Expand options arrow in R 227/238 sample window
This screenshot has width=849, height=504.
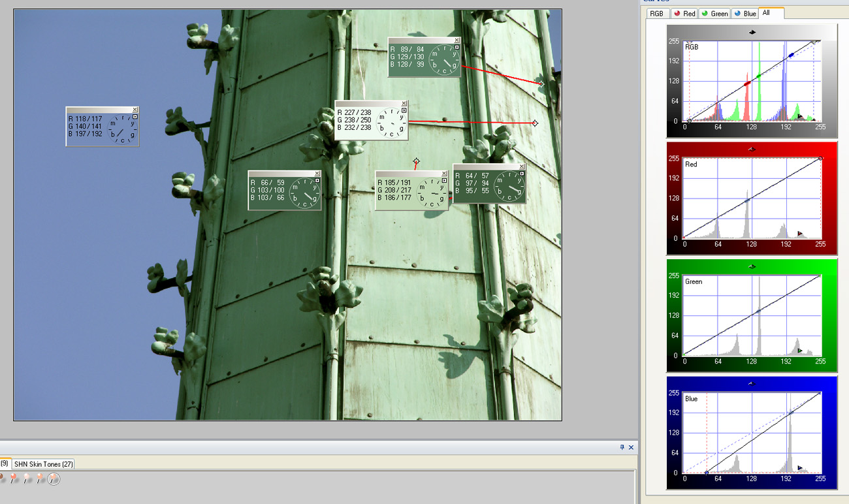[x=404, y=111]
